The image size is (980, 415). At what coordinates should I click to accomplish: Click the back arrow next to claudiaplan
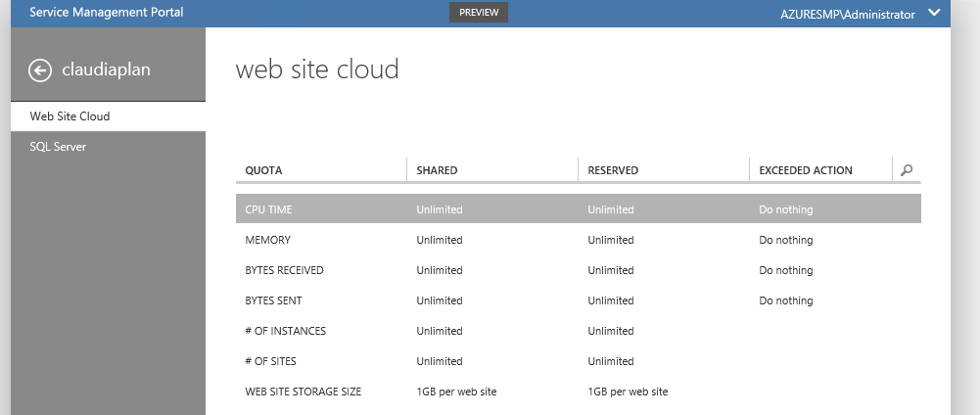[x=39, y=69]
